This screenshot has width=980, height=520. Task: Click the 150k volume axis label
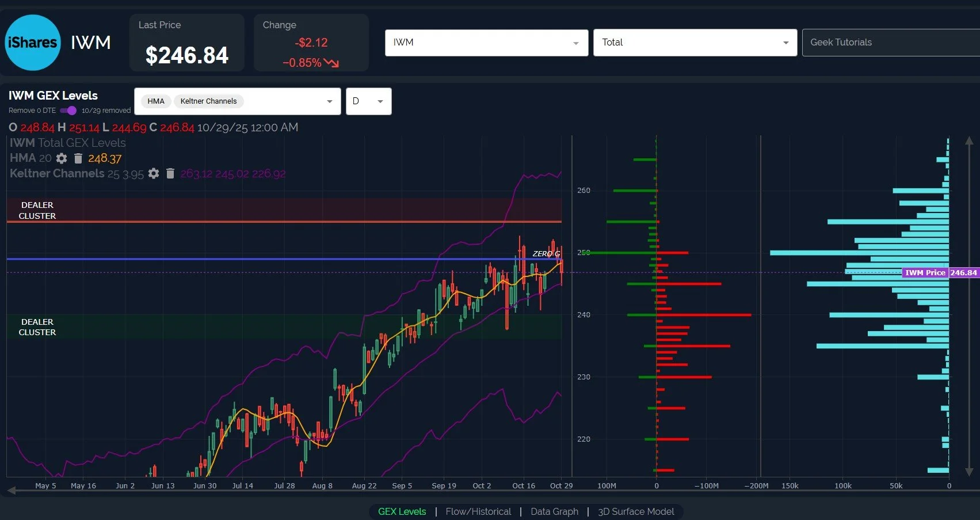(x=790, y=485)
